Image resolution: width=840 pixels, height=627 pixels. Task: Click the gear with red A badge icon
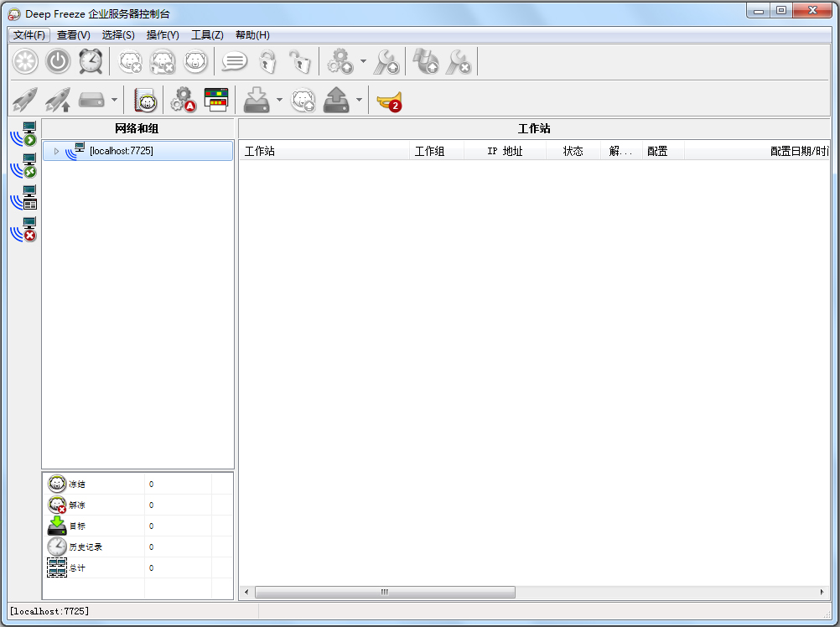point(184,100)
